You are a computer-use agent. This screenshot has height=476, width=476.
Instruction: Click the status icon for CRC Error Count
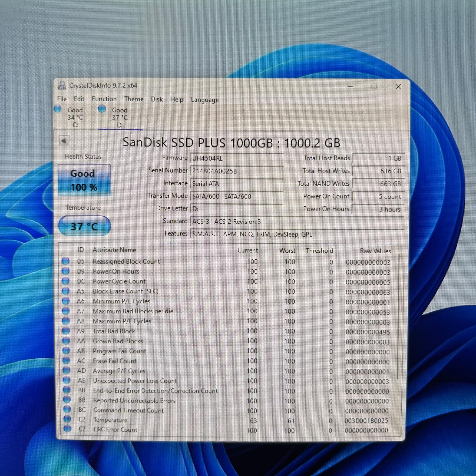[x=67, y=429]
